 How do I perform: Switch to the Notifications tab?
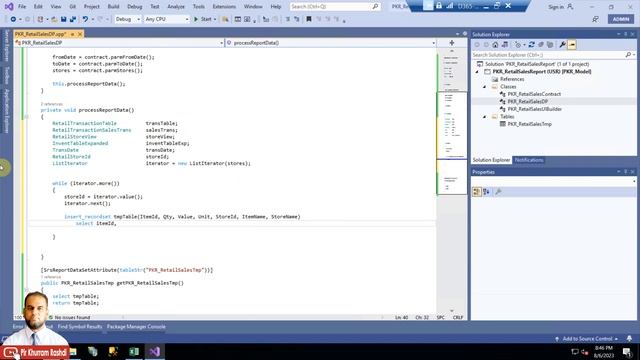pyautogui.click(x=529, y=160)
